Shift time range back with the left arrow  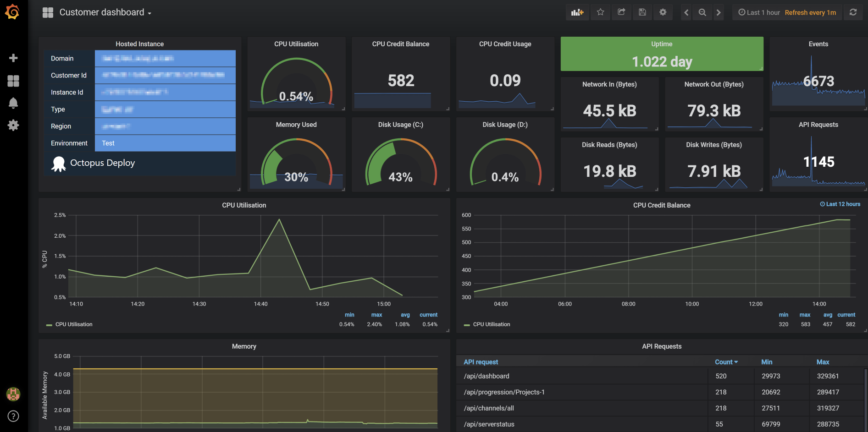pyautogui.click(x=686, y=12)
